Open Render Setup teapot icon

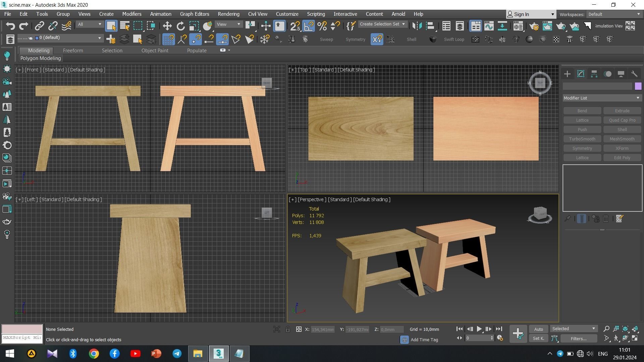pos(534,26)
